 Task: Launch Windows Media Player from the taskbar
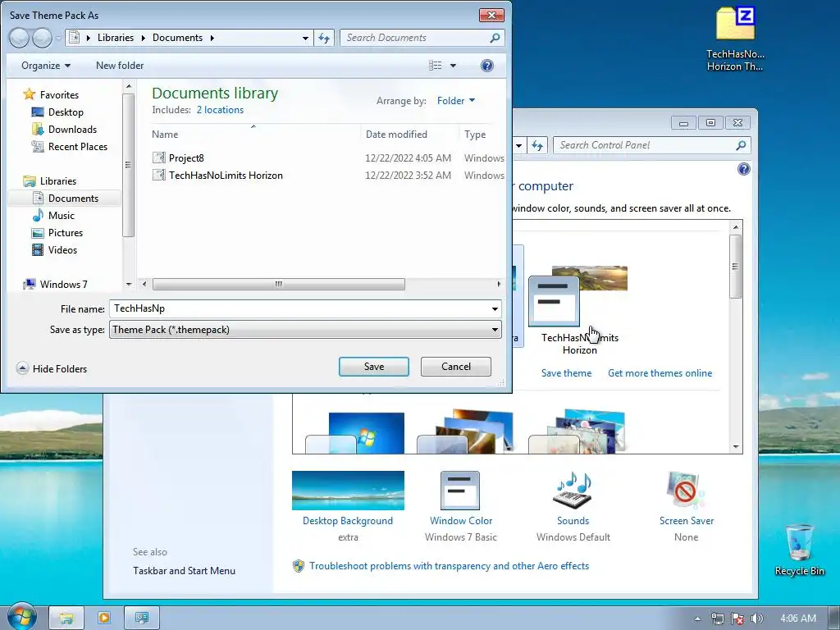[104, 618]
